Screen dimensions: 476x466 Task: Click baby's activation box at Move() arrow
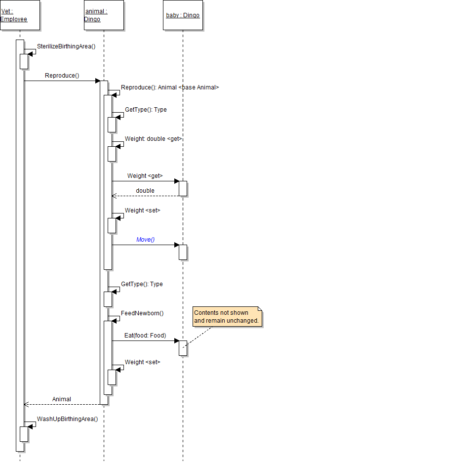tap(183, 252)
